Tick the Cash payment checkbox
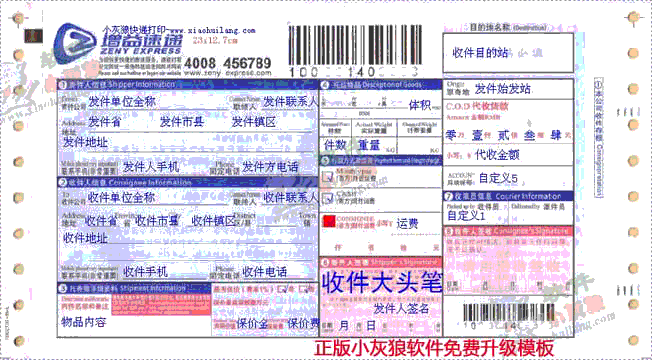652x360 pixels. click(328, 197)
